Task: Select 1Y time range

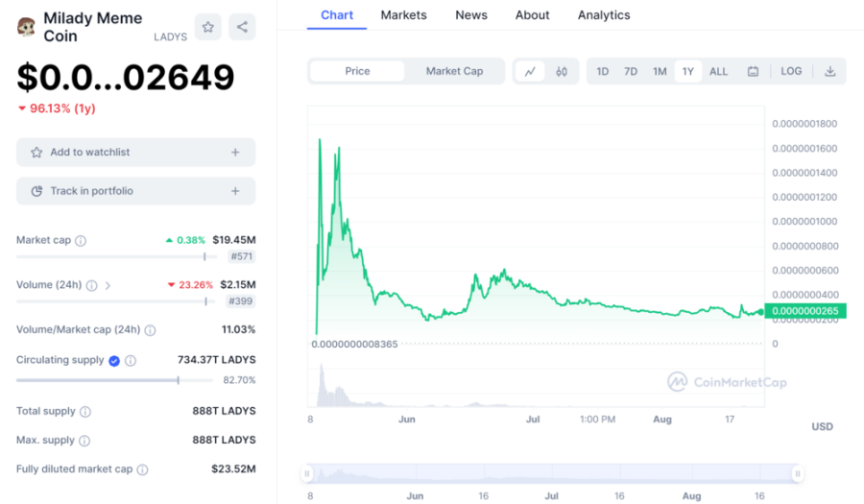Action: coord(687,72)
